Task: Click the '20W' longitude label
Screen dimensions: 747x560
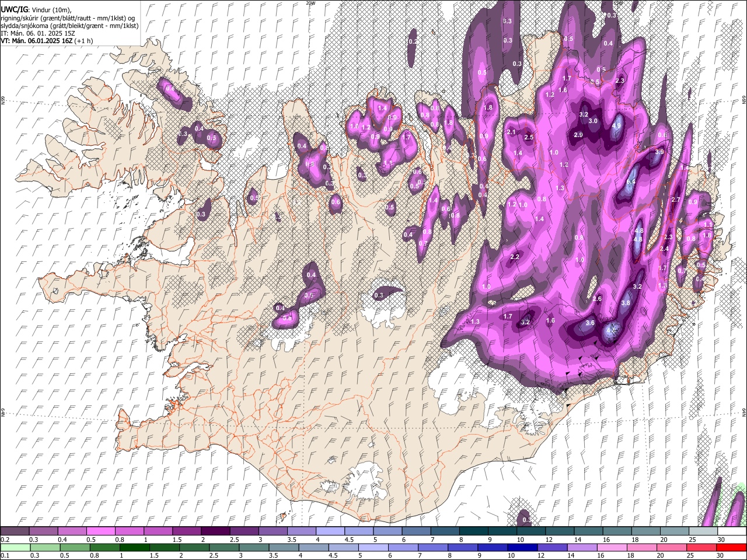Action: point(310,3)
